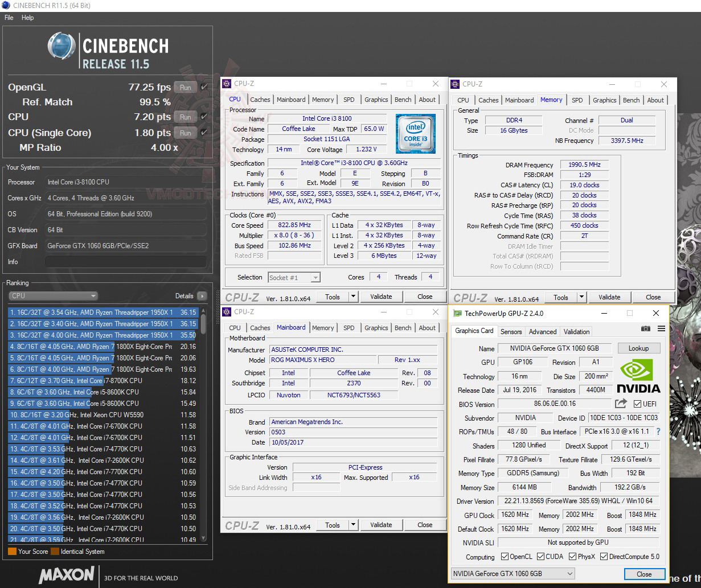The width and height of the screenshot is (701, 588).
Task: Click the Intel Core i3 badge logo
Action: [415, 134]
